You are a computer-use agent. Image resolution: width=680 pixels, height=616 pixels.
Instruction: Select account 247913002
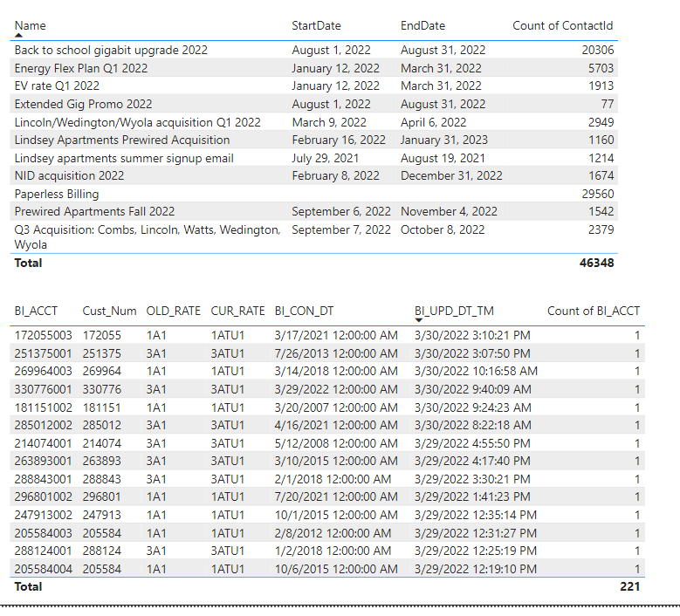pyautogui.click(x=44, y=515)
